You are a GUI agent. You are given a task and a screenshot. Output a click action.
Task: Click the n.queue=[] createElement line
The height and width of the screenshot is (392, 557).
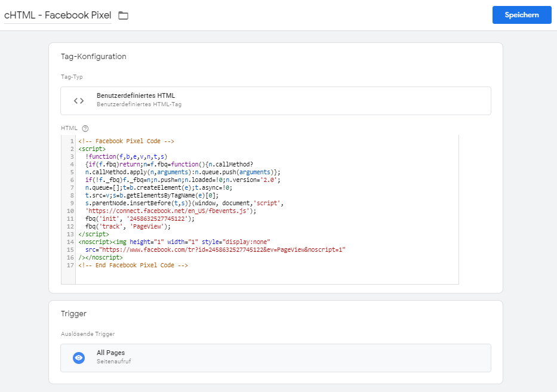point(159,187)
